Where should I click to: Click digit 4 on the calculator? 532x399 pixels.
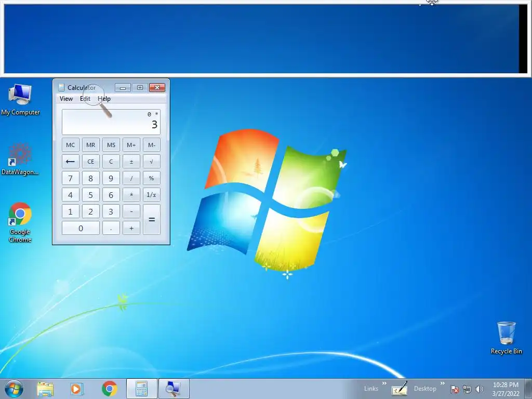point(71,195)
